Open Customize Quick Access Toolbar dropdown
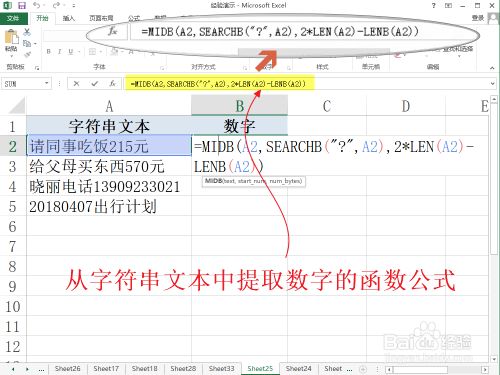This screenshot has height=375, width=500. [x=73, y=5]
